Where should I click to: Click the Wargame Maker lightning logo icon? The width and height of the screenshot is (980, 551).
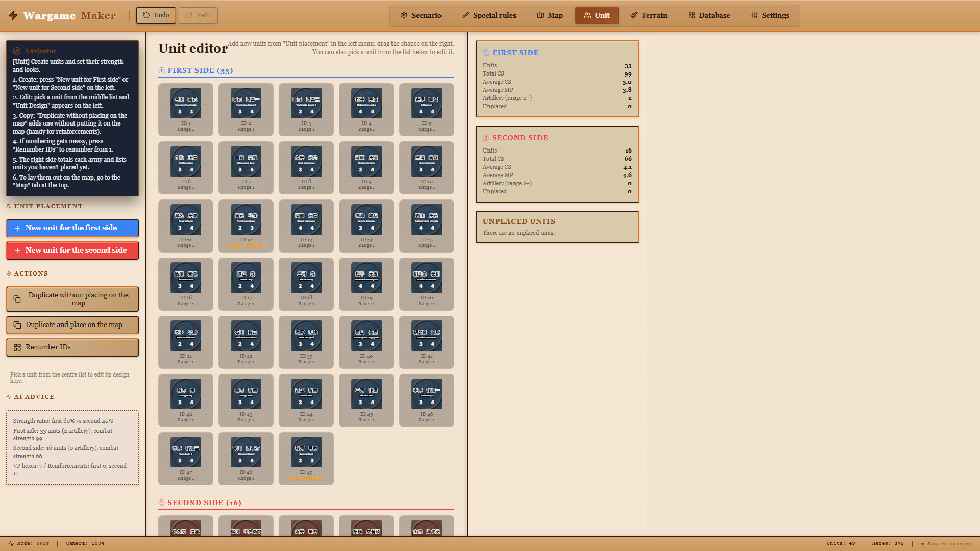(13, 15)
